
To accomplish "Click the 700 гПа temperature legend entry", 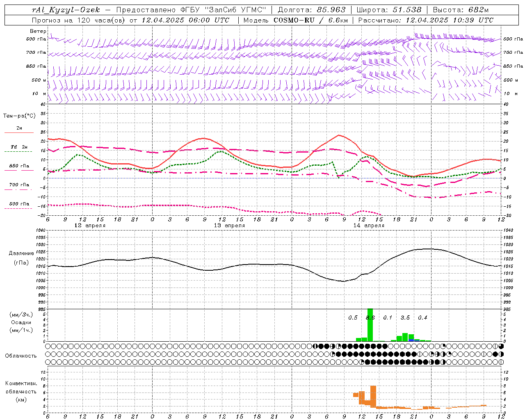I will (x=19, y=185).
